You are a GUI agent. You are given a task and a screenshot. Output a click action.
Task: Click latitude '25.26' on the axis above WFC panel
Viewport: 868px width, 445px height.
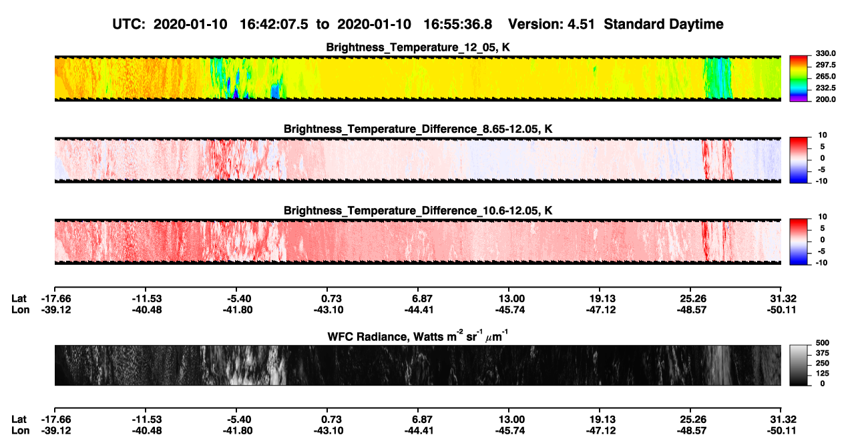(692, 298)
